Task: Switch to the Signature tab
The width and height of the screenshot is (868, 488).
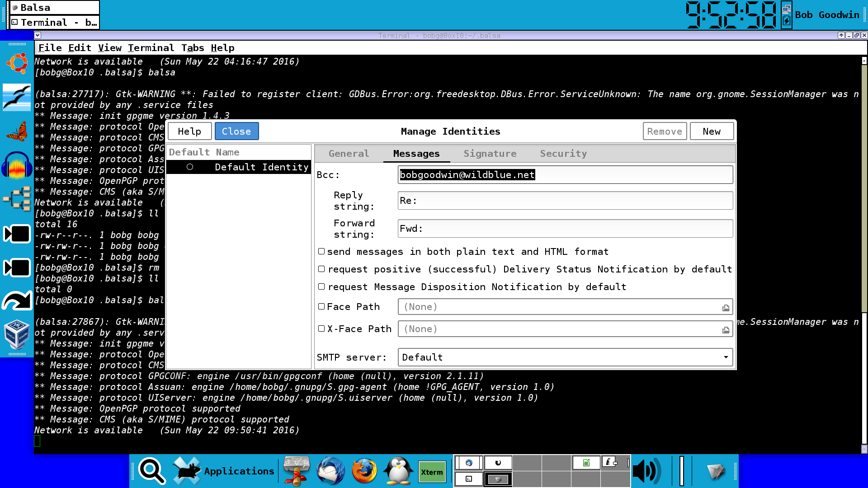Action: tap(490, 154)
